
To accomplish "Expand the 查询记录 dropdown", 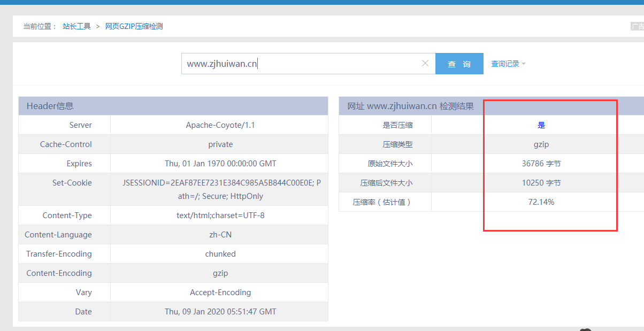I will (x=508, y=64).
